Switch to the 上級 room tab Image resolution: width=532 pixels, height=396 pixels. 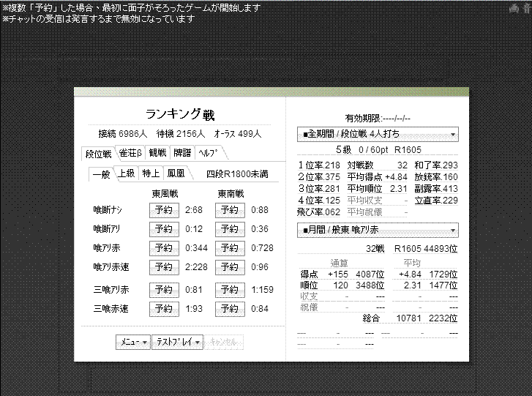click(x=126, y=173)
